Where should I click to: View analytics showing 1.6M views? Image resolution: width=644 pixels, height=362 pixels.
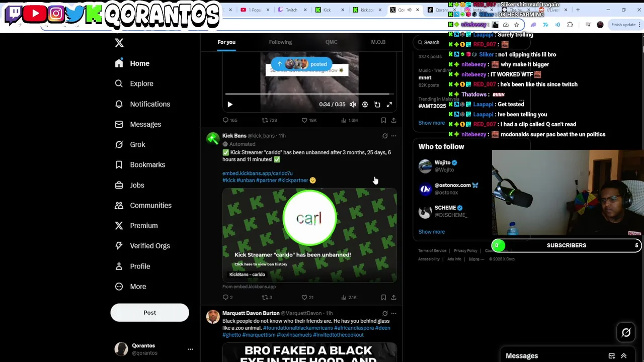click(349, 120)
